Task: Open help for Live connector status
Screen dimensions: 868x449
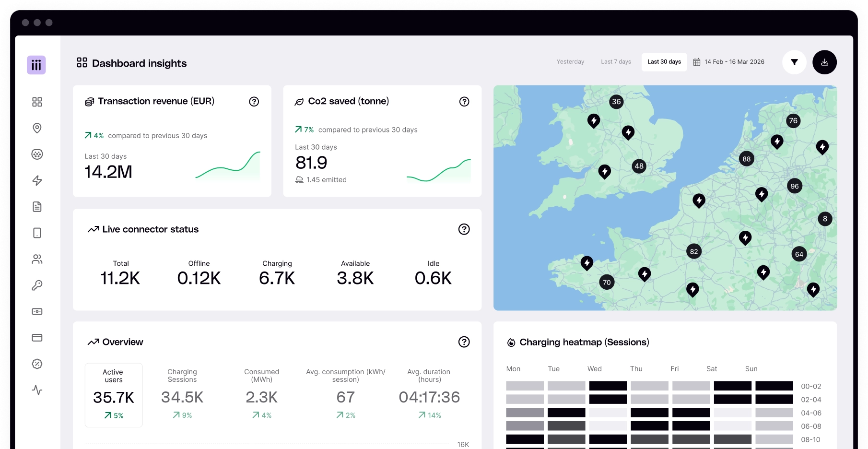Action: coord(464,229)
